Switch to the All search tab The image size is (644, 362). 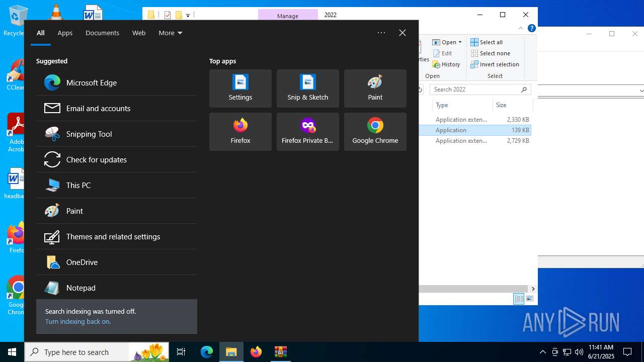41,33
